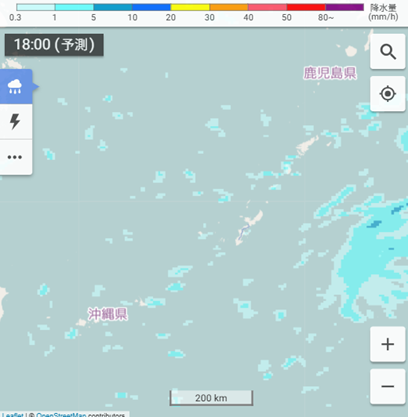Click the red 50-80 legend swatch
This screenshot has height=417, width=408.
tap(306, 7)
